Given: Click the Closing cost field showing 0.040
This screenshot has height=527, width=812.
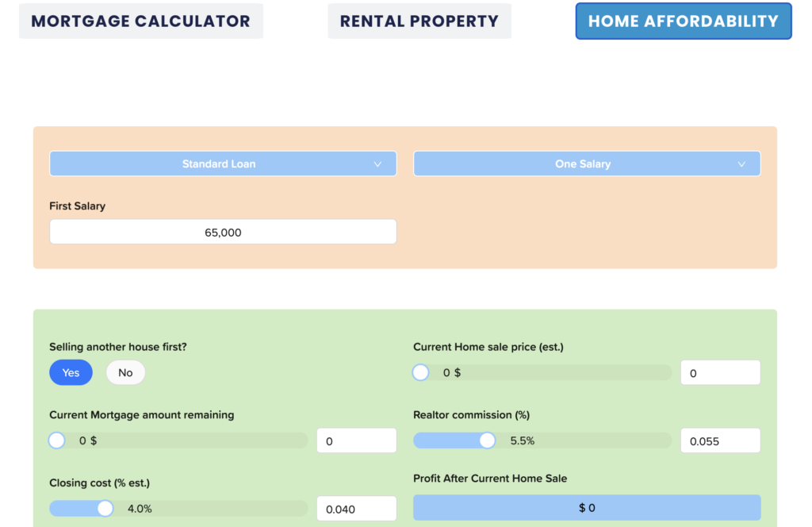Looking at the screenshot, I should coord(356,508).
